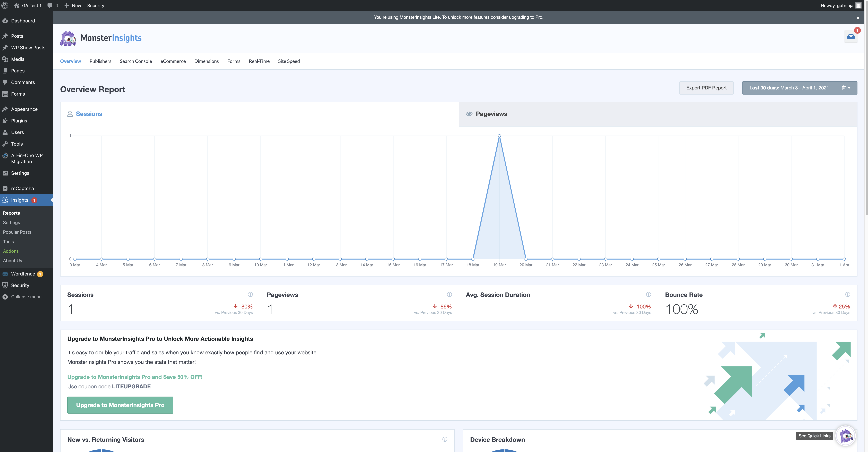Click the Sessions info tooltip icon

[250, 294]
